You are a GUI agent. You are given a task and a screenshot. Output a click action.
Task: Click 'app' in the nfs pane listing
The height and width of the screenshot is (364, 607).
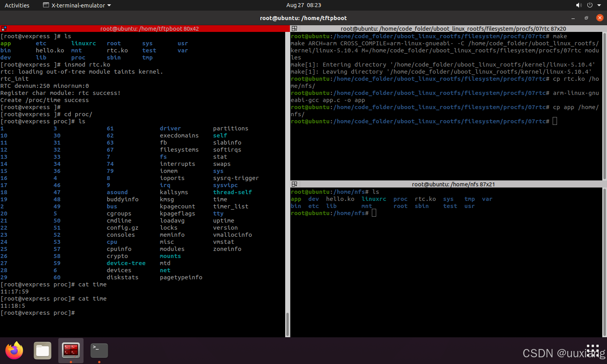tap(296, 199)
